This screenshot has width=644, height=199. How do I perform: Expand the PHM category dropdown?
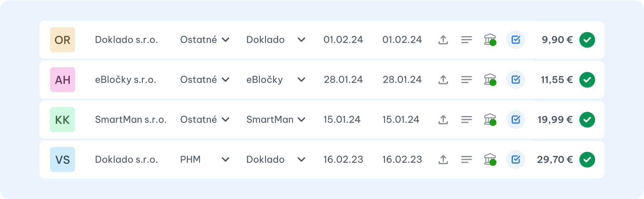click(x=205, y=160)
